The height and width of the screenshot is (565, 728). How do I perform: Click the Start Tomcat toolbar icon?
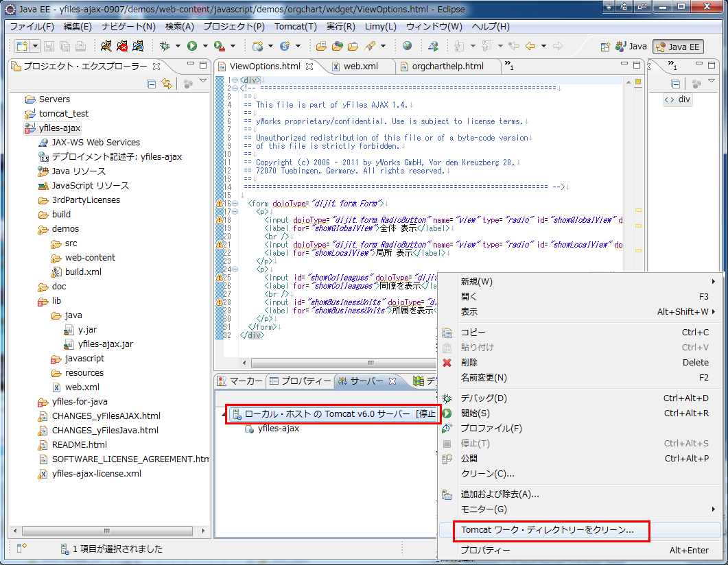[106, 47]
